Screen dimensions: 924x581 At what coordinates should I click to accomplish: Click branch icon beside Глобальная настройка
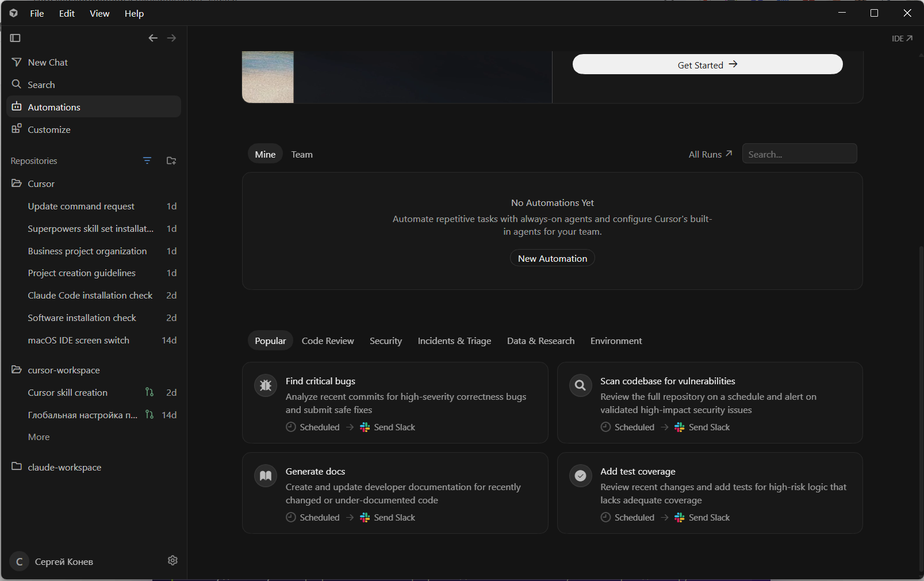pyautogui.click(x=149, y=415)
